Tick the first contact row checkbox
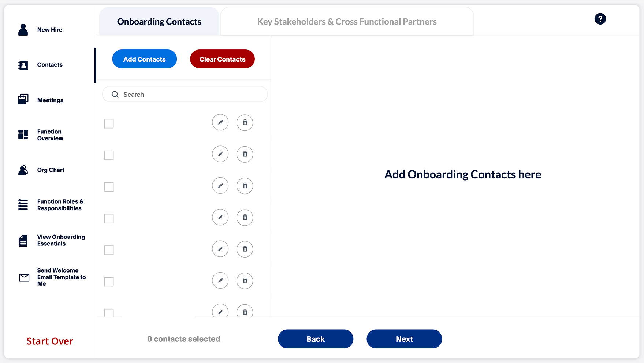The image size is (644, 363). (109, 123)
